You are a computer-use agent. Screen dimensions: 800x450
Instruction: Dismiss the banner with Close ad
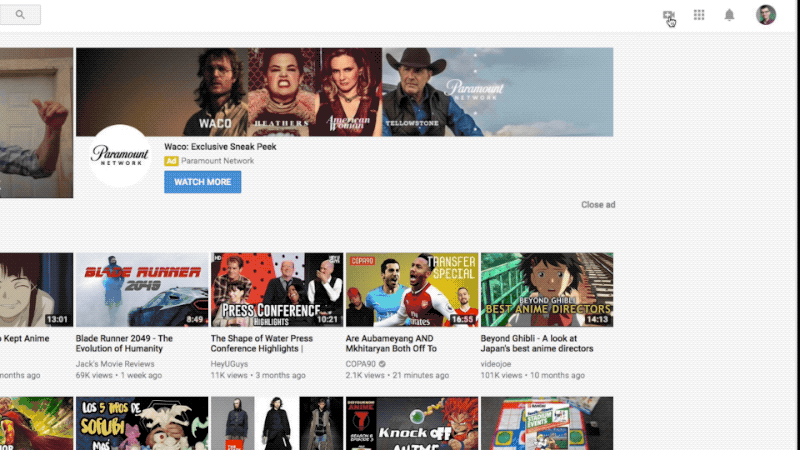(598, 205)
